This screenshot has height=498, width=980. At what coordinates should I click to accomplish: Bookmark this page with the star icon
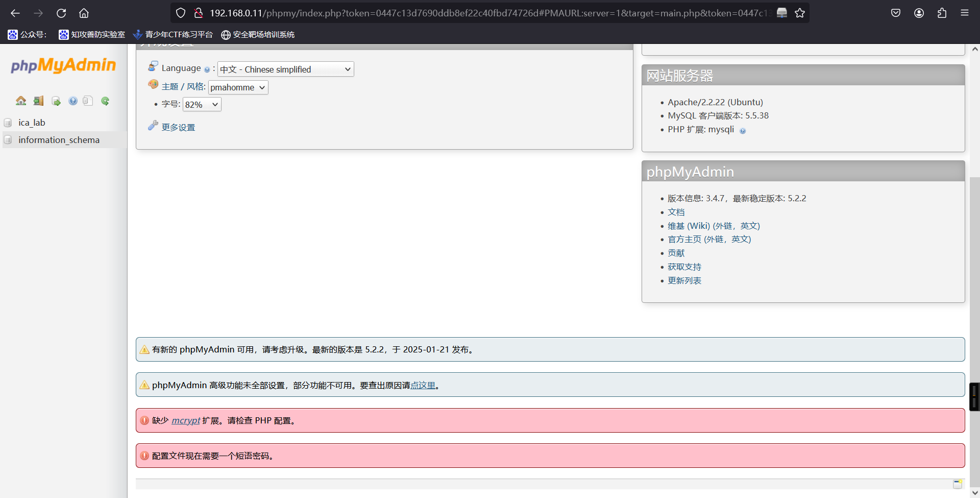(x=800, y=13)
